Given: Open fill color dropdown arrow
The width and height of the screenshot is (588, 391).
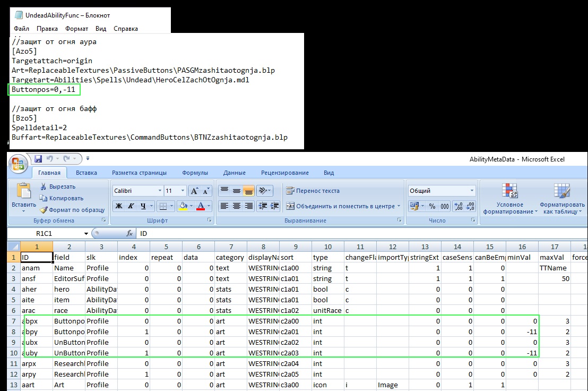Looking at the screenshot, I should [x=191, y=206].
